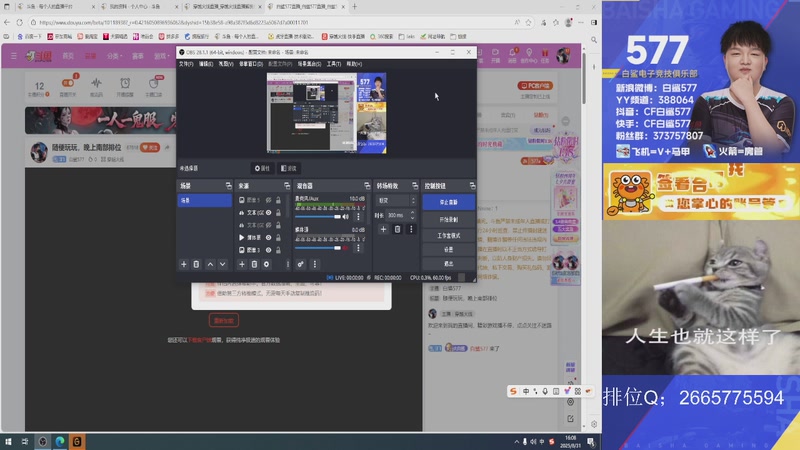Viewport: 800px width, 450px height.
Task: Open Sogou toolbar toolbox grid icon
Action: pos(578,391)
